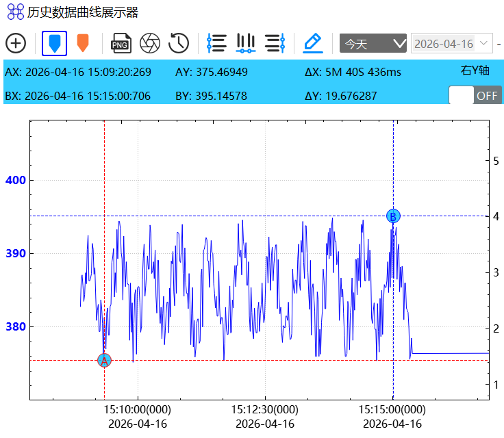Click cursor marker A on the chart
This screenshot has width=504, height=438.
coord(105,361)
